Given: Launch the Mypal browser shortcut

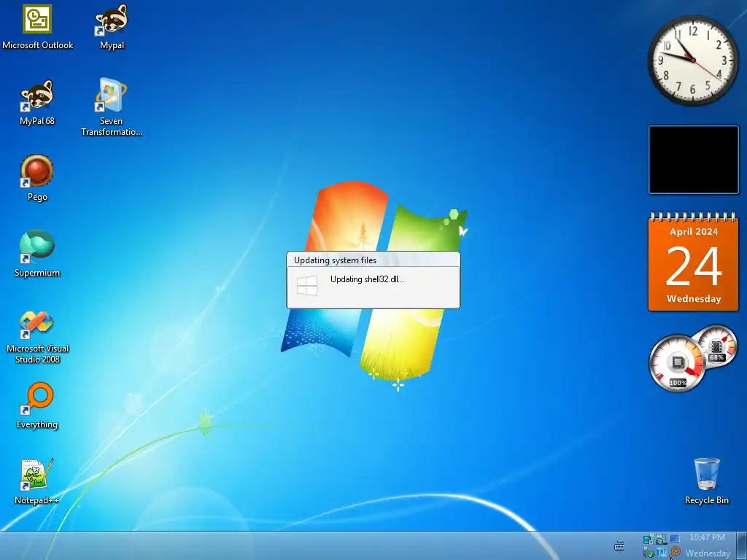Looking at the screenshot, I should (x=112, y=27).
